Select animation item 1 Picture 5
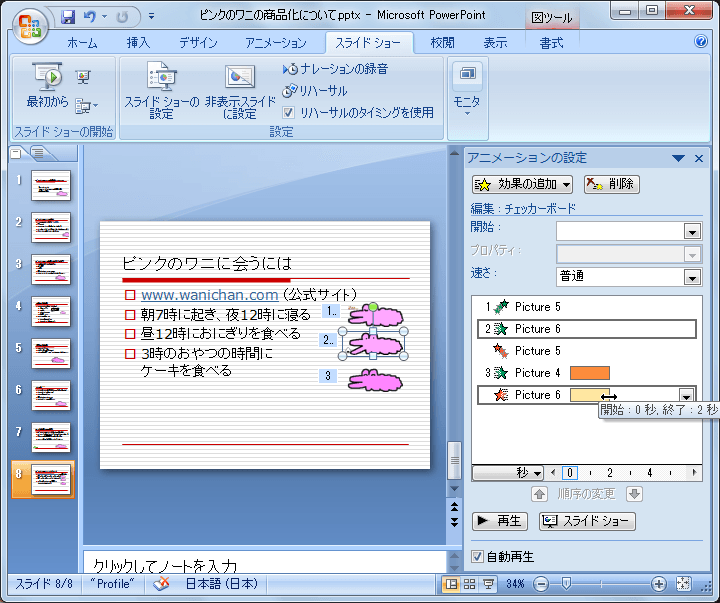Viewport: 720px width, 603px height. (x=587, y=307)
